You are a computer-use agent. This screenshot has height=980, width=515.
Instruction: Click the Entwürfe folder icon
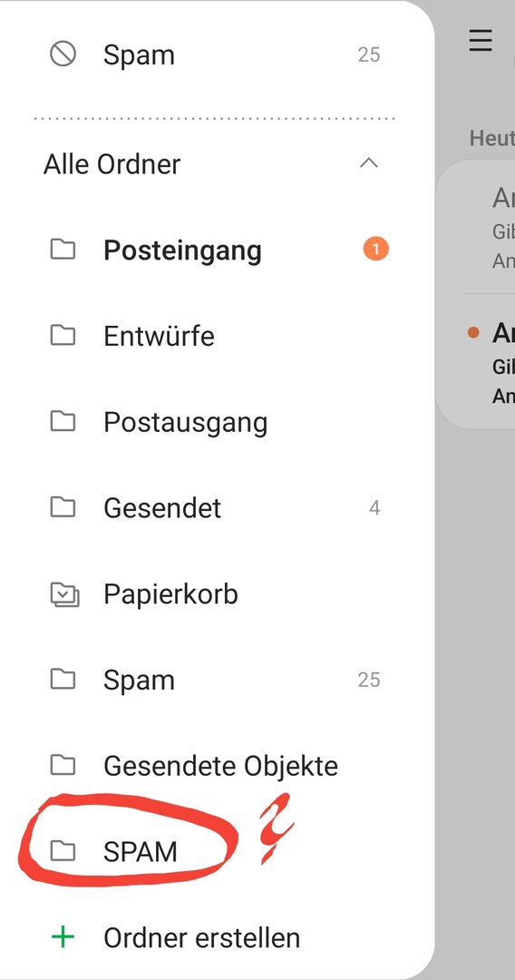[x=63, y=336]
